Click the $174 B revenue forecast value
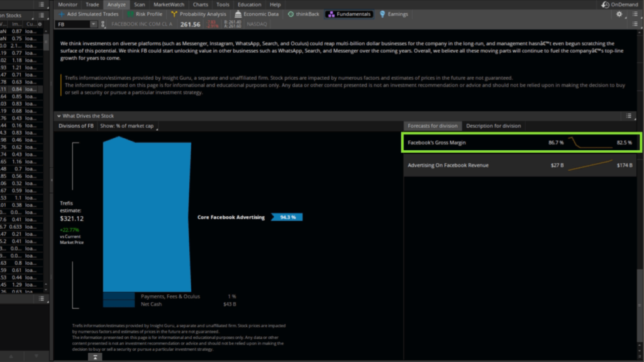The image size is (644, 362). coord(625,165)
